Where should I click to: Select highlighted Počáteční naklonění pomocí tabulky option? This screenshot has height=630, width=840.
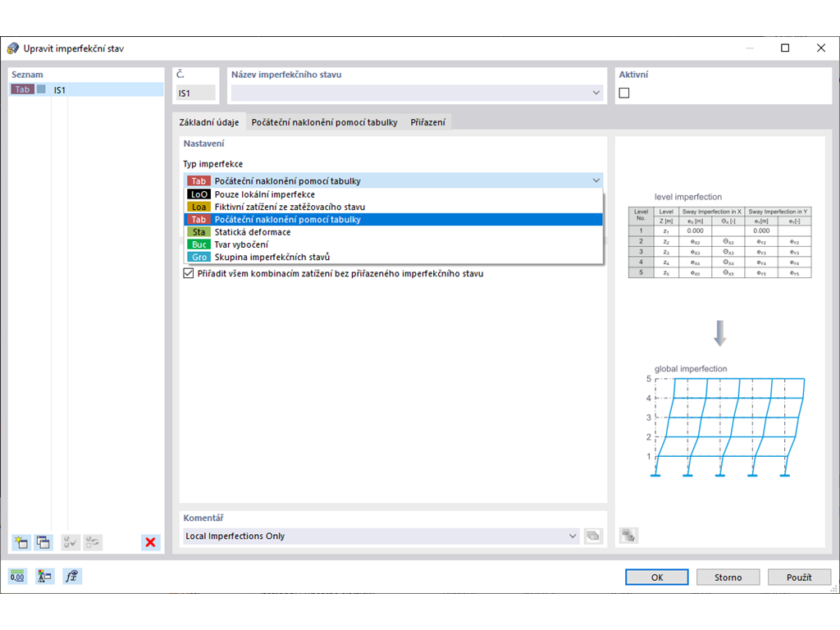tap(394, 220)
